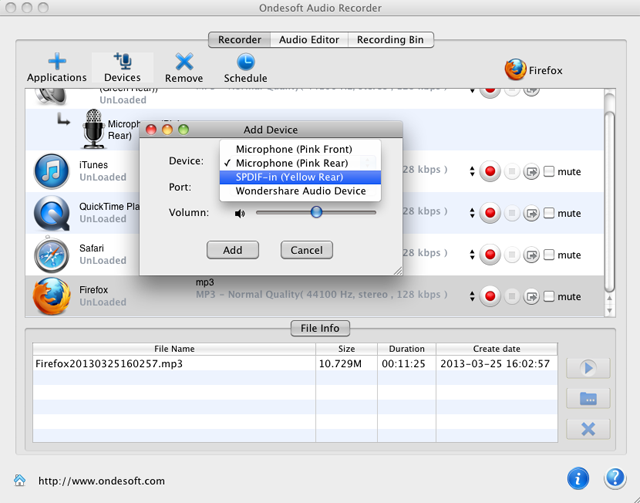The image size is (640, 503).
Task: Play the selected recording file
Action: [x=587, y=368]
